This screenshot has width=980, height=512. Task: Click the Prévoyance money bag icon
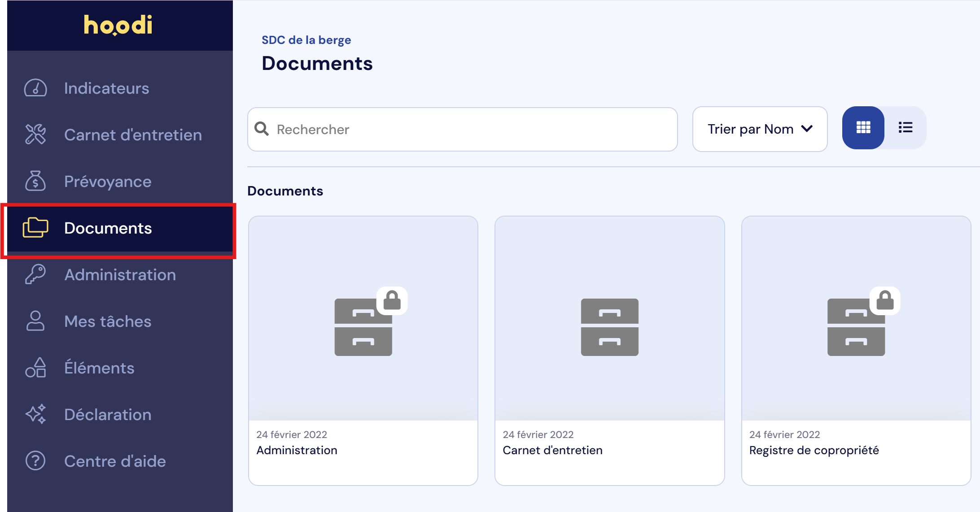pyautogui.click(x=35, y=181)
